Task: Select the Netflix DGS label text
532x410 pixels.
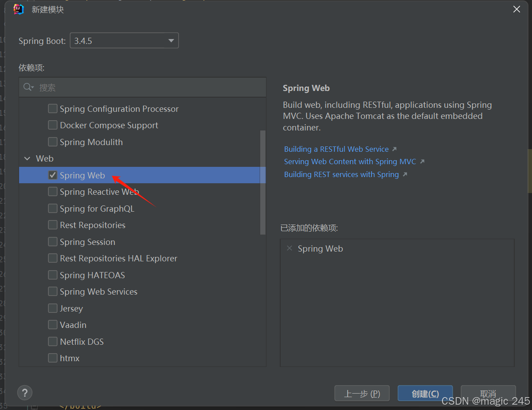Action: (x=82, y=342)
